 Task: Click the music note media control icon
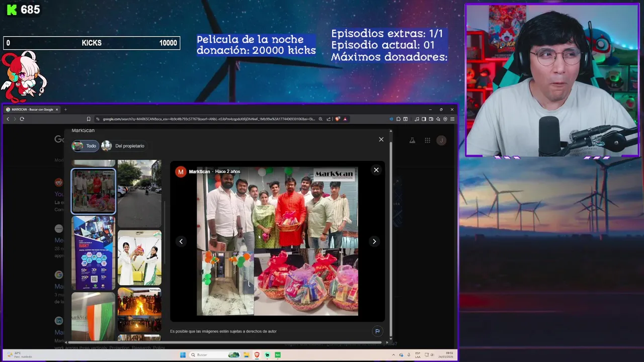click(x=417, y=119)
